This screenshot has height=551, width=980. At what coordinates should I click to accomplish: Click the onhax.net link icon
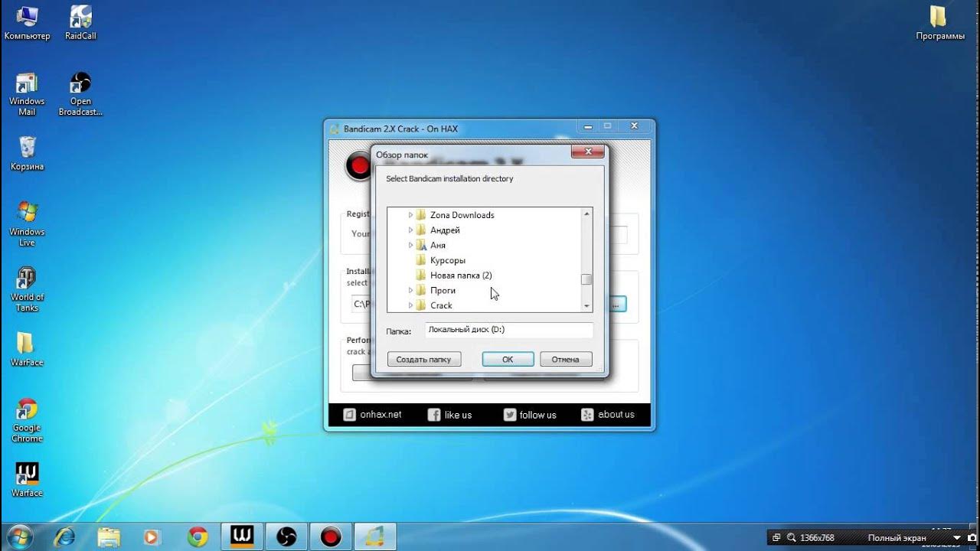349,415
